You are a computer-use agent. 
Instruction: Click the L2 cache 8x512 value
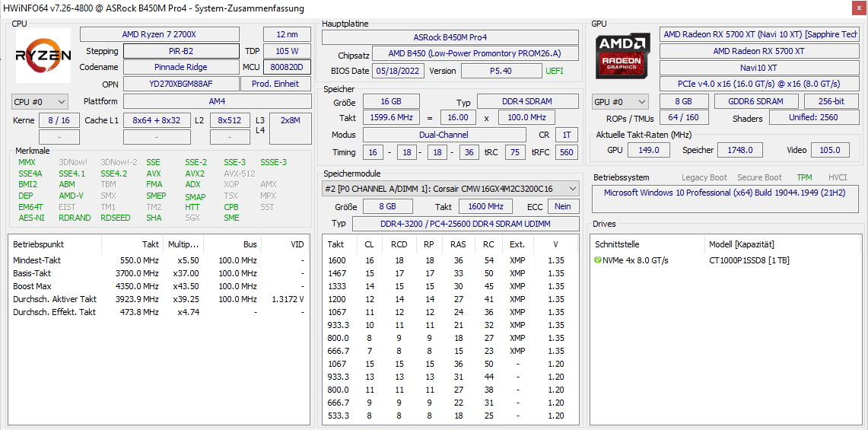click(x=230, y=120)
